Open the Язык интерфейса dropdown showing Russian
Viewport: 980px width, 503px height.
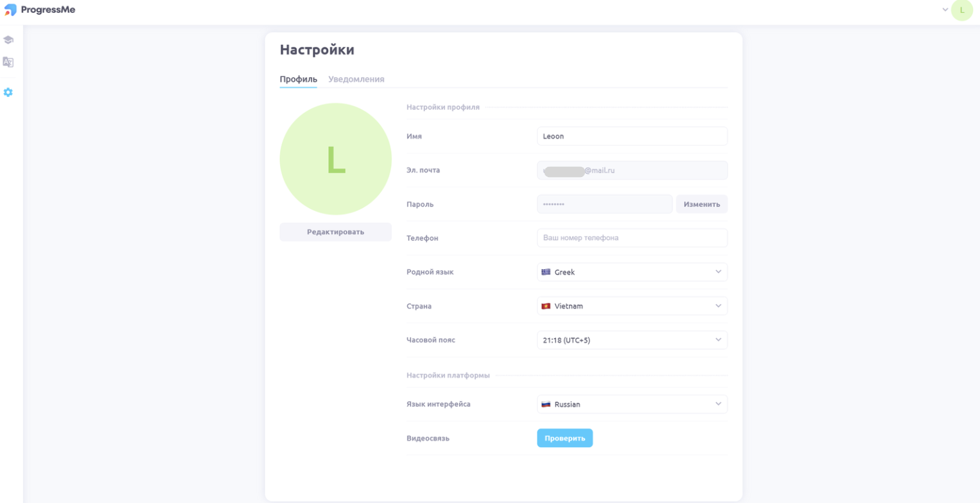(x=632, y=404)
